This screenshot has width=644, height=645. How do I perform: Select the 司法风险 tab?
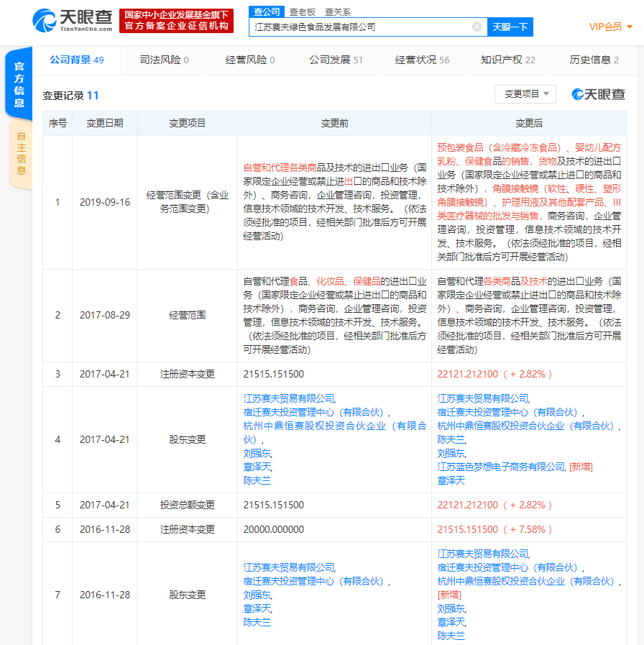coord(164,60)
